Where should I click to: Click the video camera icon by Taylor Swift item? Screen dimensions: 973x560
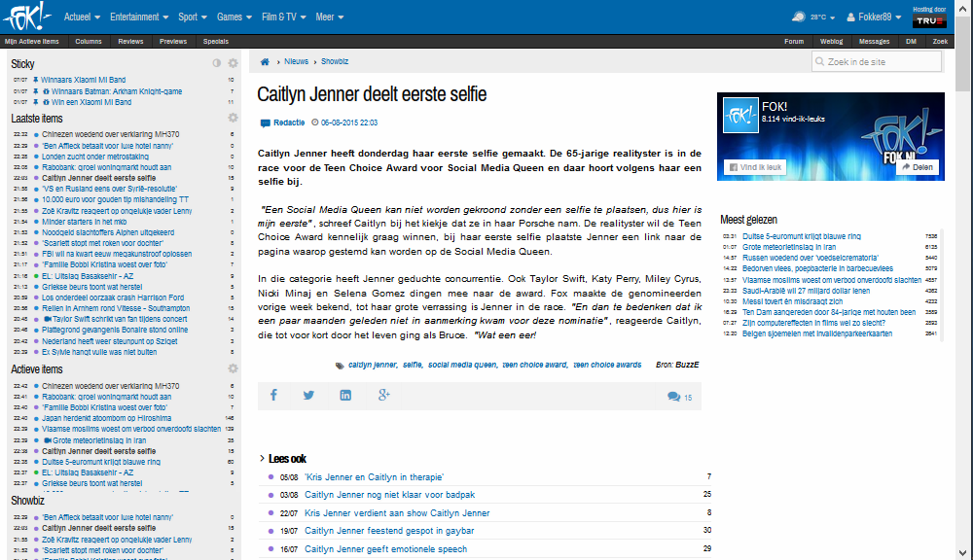tap(47, 320)
